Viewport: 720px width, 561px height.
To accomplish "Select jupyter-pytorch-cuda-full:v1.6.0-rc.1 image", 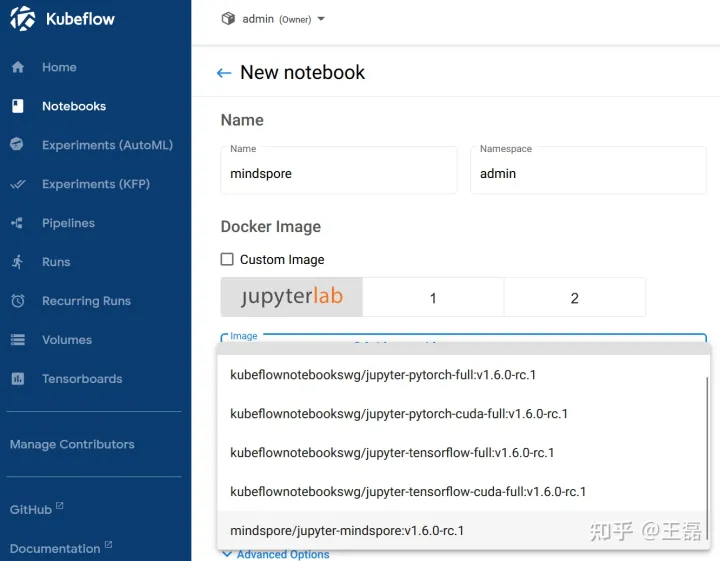I will tap(461, 414).
